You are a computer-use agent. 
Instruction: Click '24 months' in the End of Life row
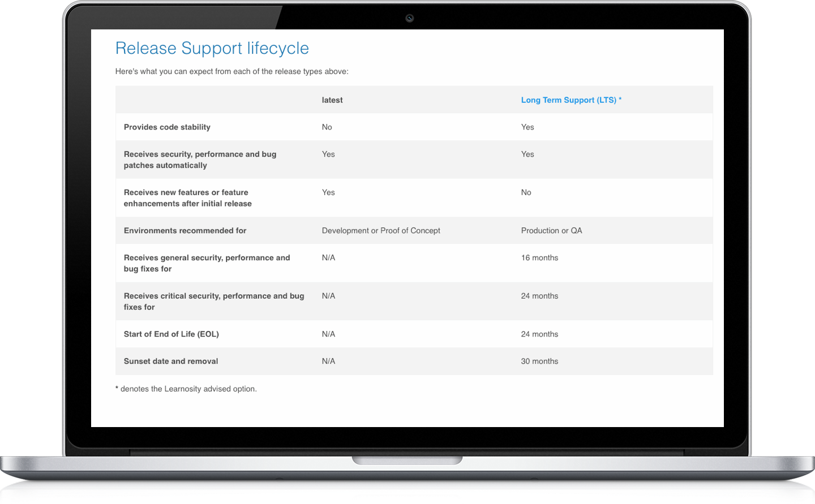coord(539,334)
